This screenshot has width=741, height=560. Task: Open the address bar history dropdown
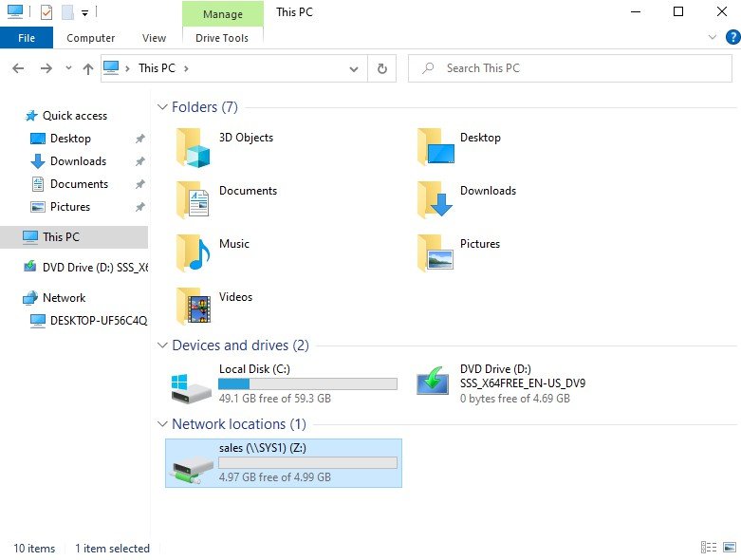(x=353, y=69)
